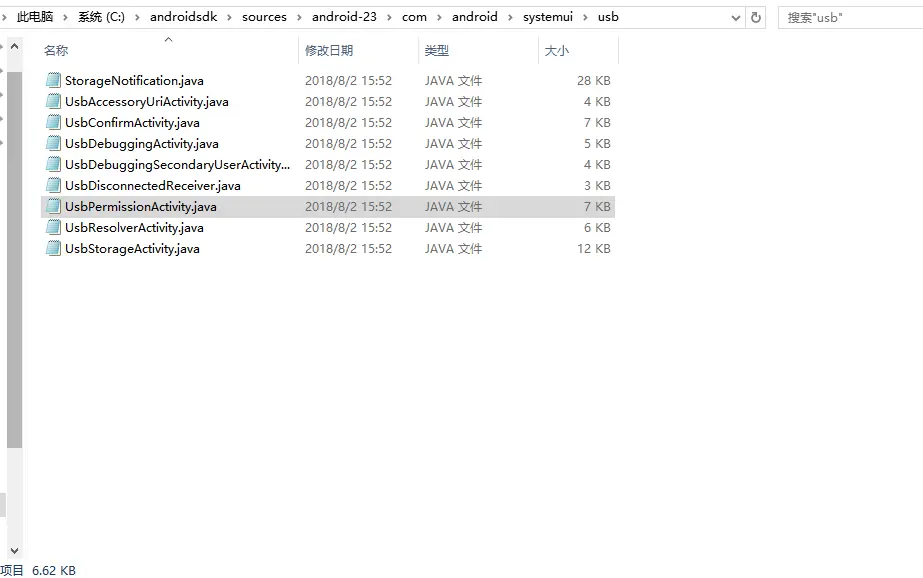Navigate to android-23 in the breadcrumb
The height and width of the screenshot is (578, 923).
pos(344,17)
